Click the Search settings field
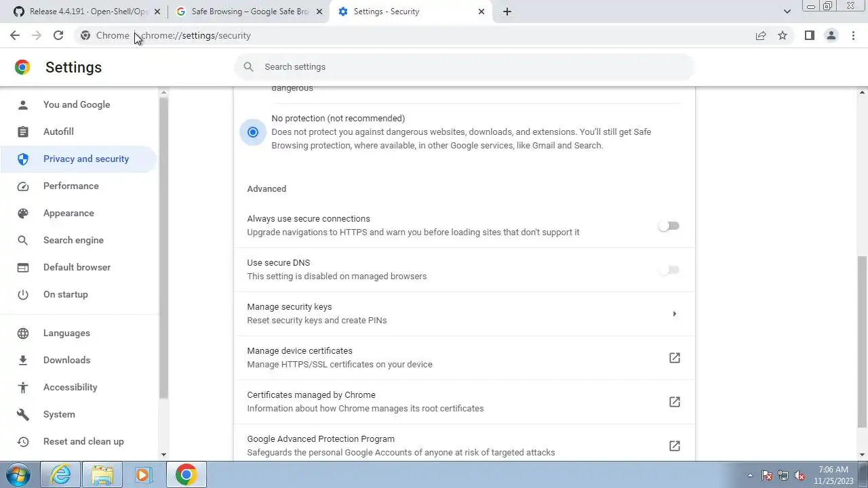868x488 pixels. (465, 66)
